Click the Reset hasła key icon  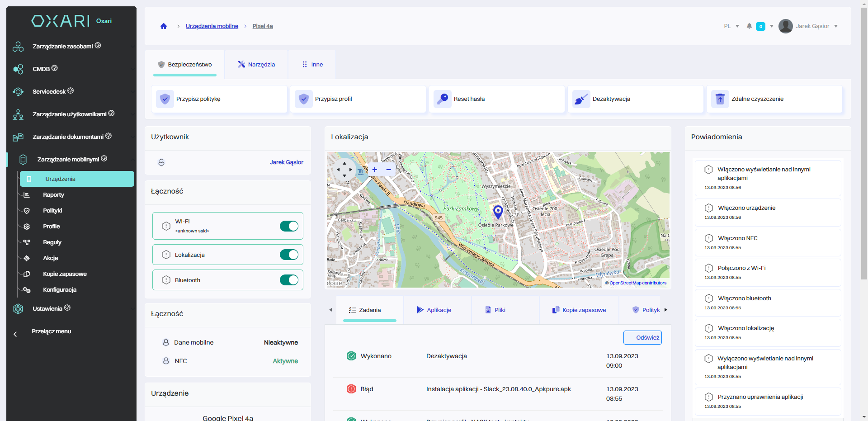(x=442, y=99)
